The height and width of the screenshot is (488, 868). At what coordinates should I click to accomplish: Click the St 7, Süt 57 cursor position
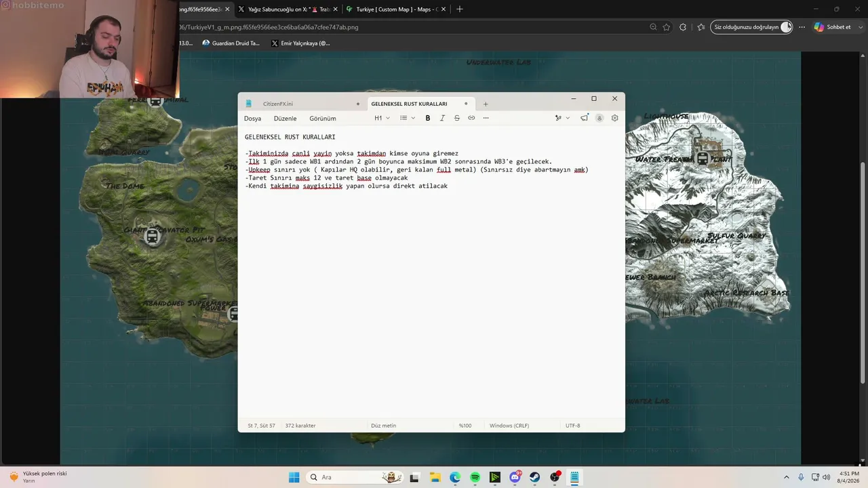click(262, 426)
